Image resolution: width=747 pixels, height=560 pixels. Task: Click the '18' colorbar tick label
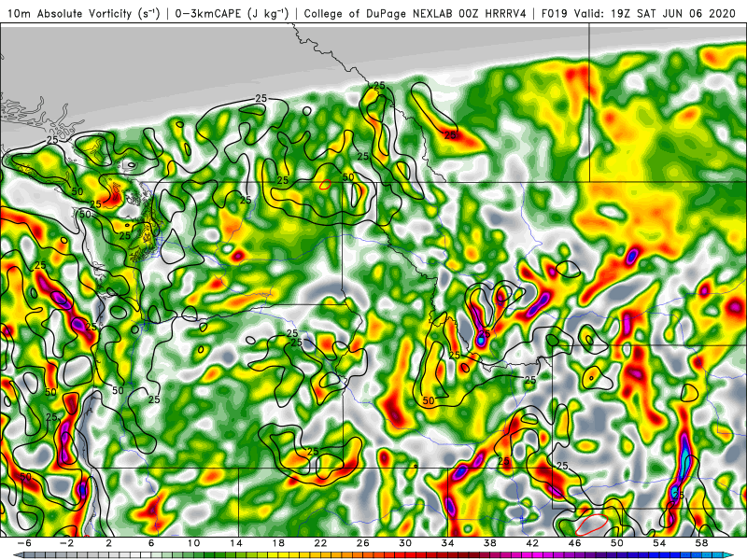278,543
